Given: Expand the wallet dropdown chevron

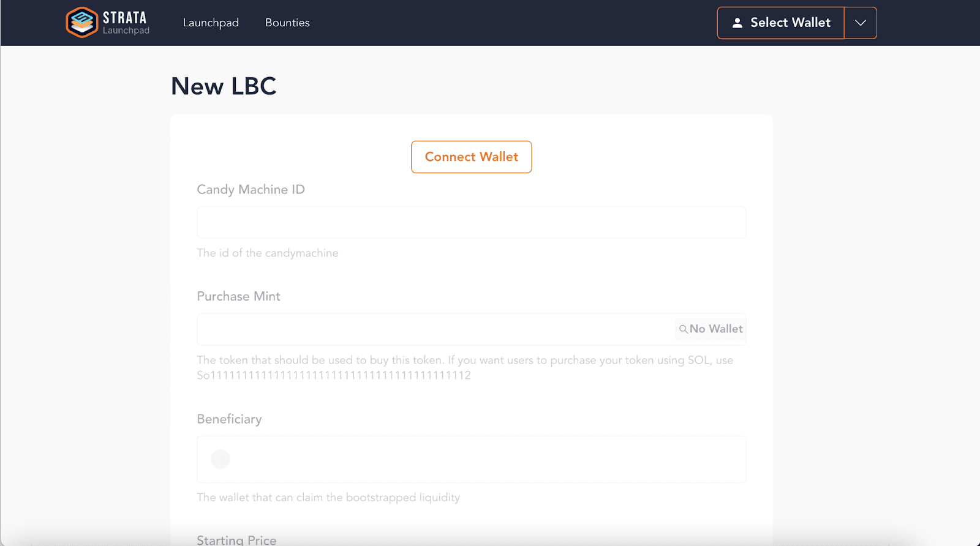Looking at the screenshot, I should coord(861,23).
